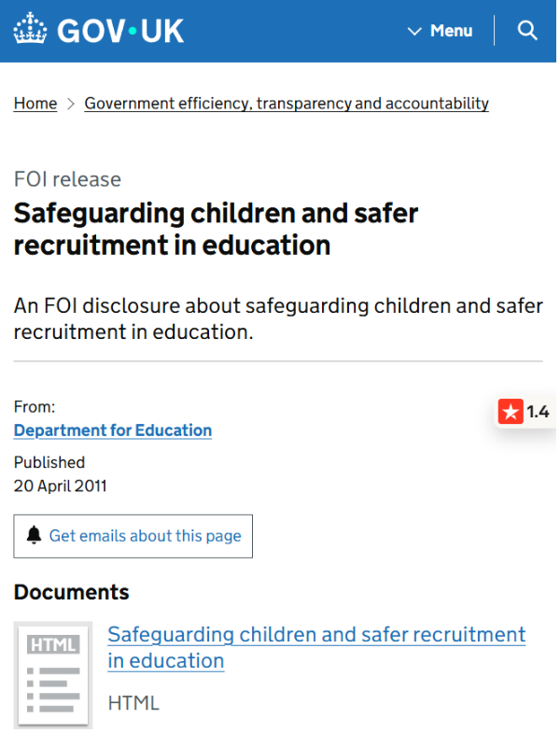
Task: Click the Safeguarding children page title heading
Action: tap(216, 229)
